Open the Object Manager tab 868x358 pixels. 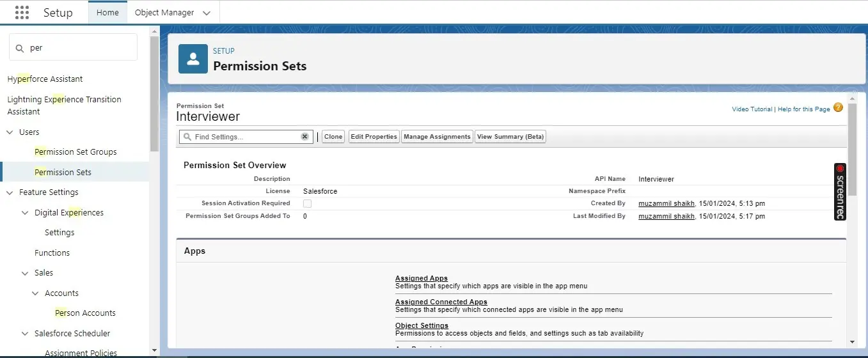tap(164, 13)
